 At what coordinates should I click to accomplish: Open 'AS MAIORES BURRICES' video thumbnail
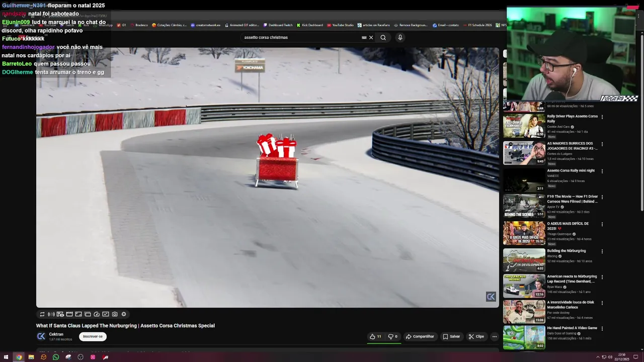click(524, 153)
